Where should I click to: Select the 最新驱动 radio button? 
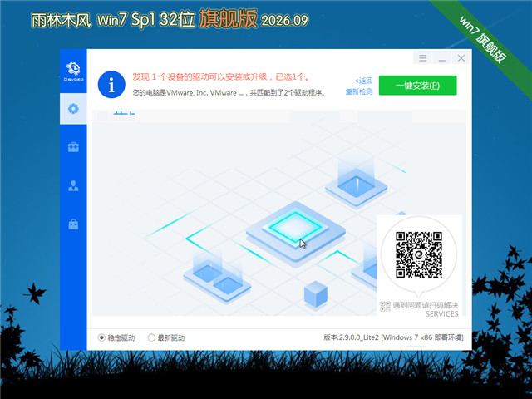pyautogui.click(x=151, y=337)
